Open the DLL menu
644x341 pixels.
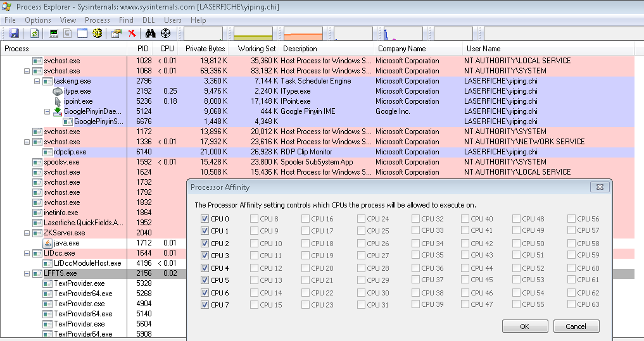click(148, 20)
